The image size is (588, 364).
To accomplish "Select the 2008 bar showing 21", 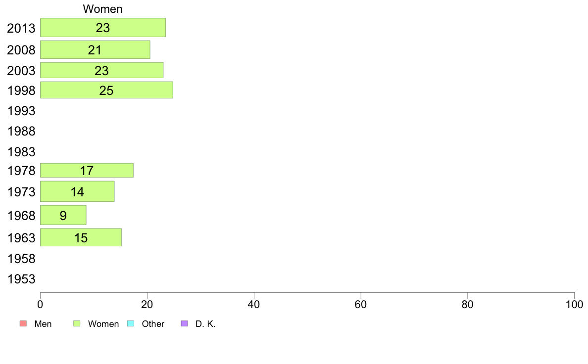I will click(x=95, y=50).
